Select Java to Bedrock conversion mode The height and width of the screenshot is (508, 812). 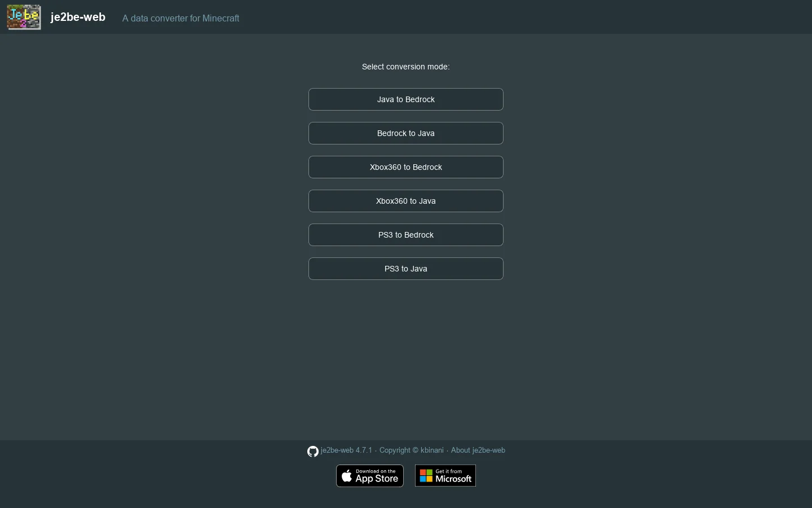click(406, 99)
